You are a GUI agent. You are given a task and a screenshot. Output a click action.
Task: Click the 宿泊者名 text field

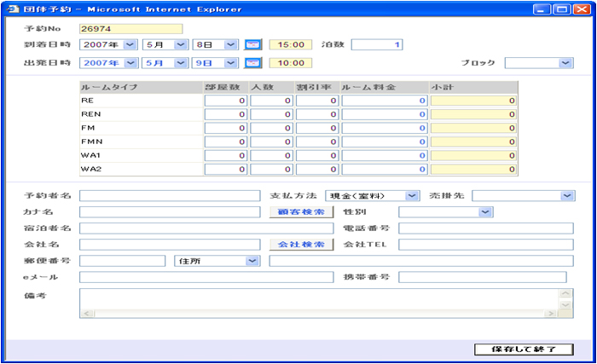pyautogui.click(x=206, y=228)
